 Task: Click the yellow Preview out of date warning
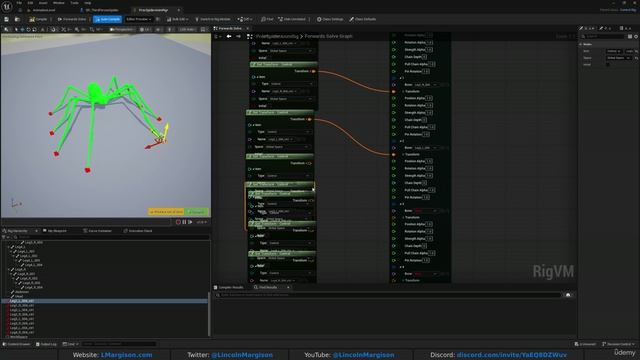tap(166, 212)
